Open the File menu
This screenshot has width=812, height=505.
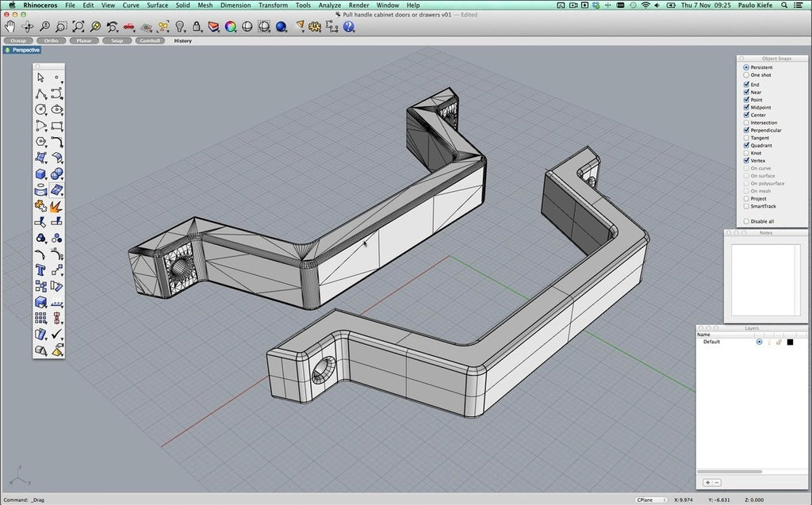tap(70, 6)
